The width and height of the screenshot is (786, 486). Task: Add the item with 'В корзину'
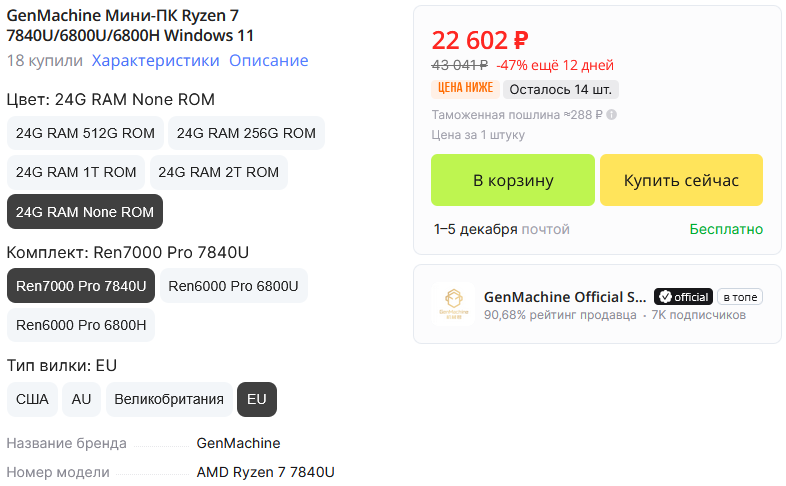(512, 180)
